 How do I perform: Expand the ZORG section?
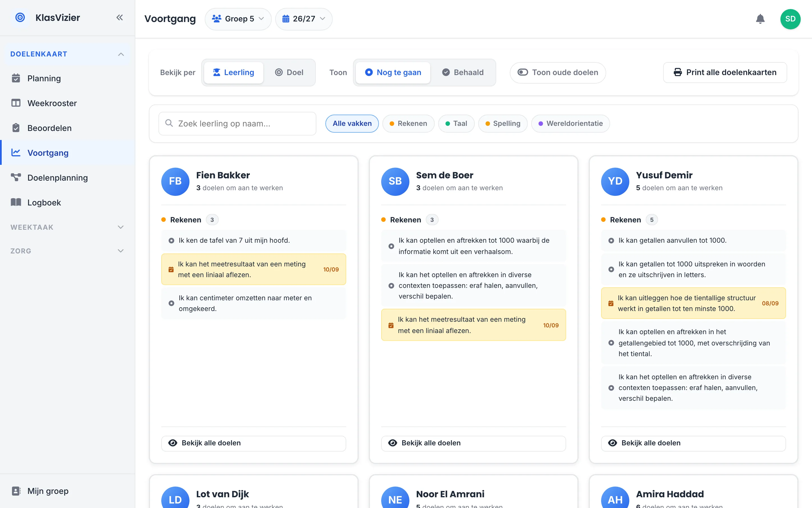point(67,251)
